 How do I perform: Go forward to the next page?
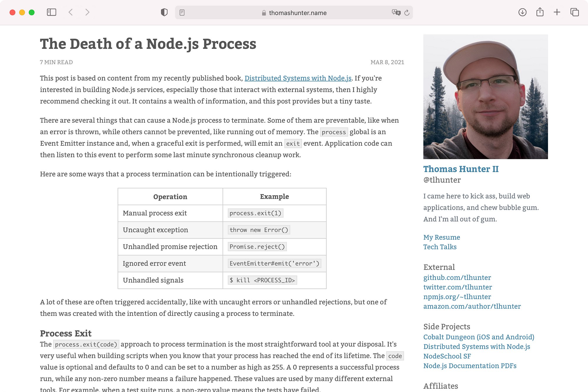point(87,12)
